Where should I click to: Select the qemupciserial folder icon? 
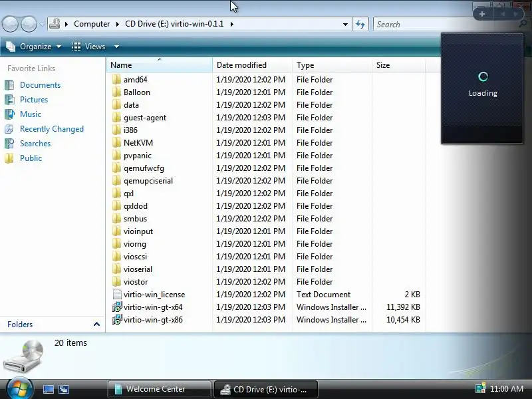pos(116,180)
